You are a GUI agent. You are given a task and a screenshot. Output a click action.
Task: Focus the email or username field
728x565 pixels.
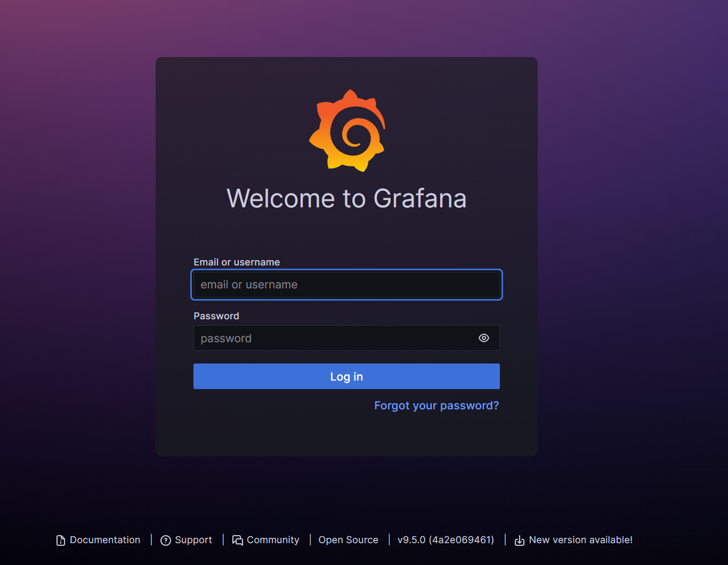click(346, 285)
